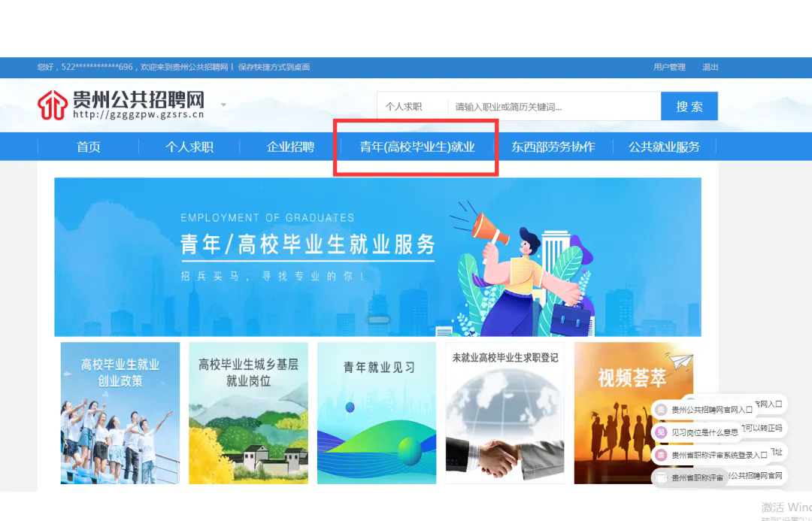The width and height of the screenshot is (812, 521).
Task: Click the 贵州省职称评审系统登录入口 suggestion bubble
Action: [x=711, y=455]
